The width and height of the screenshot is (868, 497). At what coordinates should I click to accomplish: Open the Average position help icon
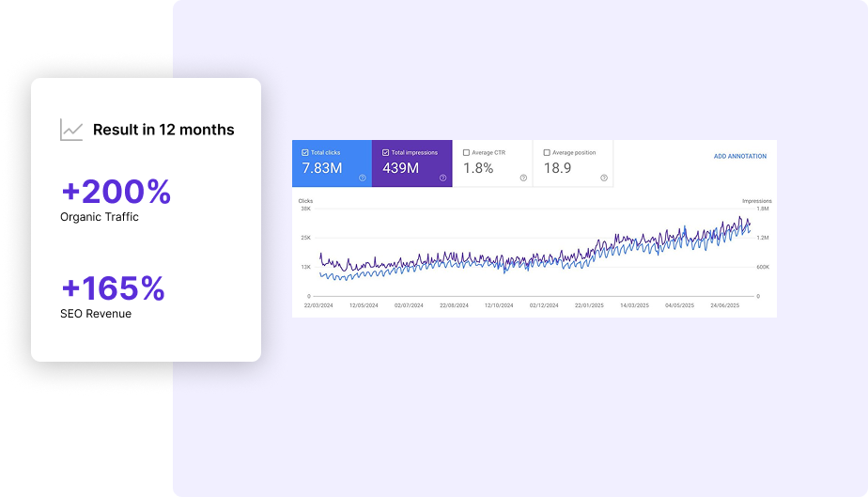click(604, 178)
